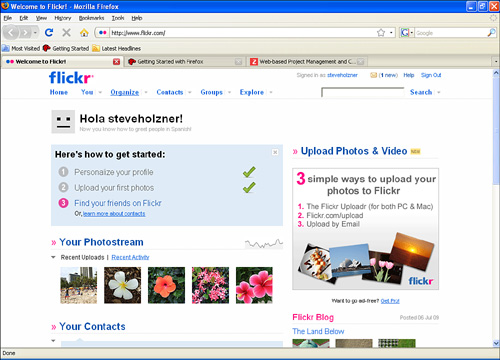Click the browser Forward arrow button
500x360 pixels.
pyautogui.click(x=25, y=33)
